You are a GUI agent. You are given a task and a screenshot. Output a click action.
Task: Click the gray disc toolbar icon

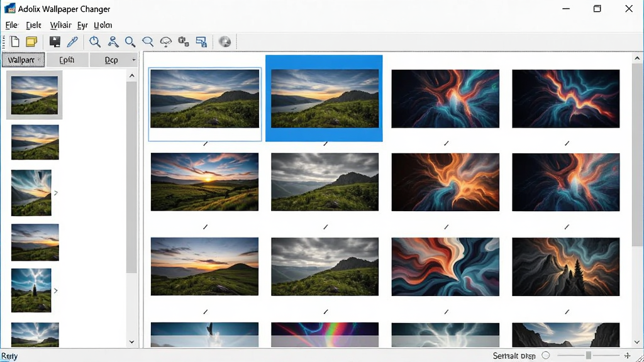pyautogui.click(x=225, y=41)
